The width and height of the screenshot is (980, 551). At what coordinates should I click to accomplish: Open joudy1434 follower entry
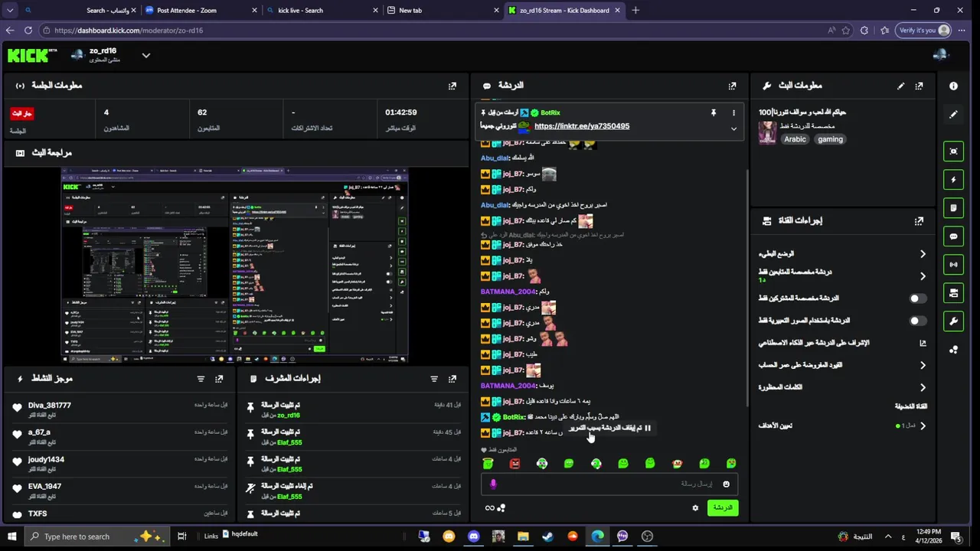click(x=46, y=460)
